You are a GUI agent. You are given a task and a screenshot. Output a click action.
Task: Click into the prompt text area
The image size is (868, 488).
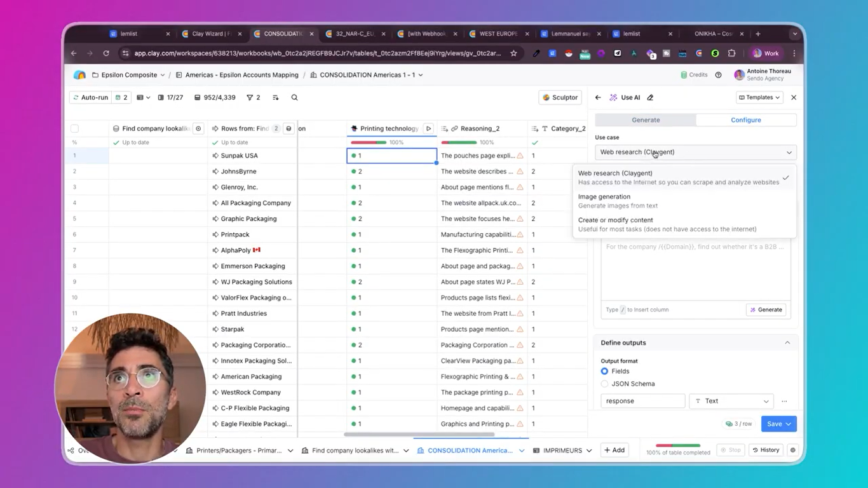tap(696, 270)
